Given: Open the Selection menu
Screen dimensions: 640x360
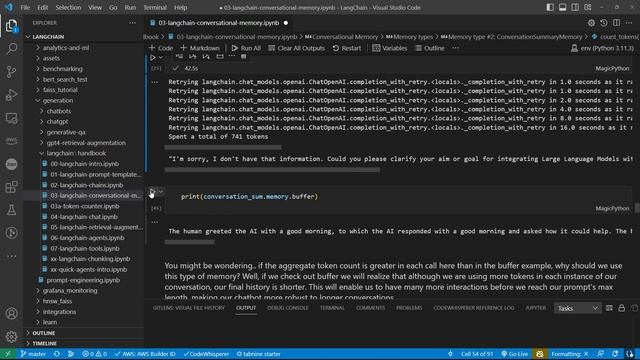Looking at the screenshot, I should tap(68, 7).
